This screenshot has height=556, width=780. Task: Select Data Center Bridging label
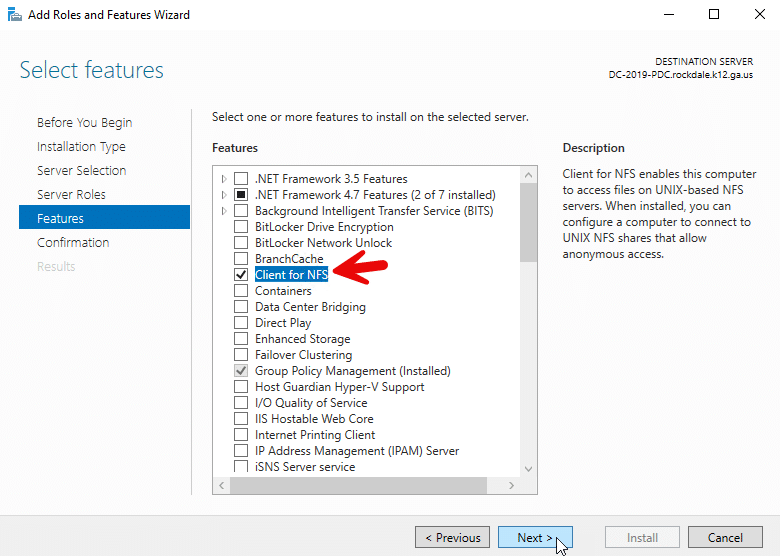310,307
